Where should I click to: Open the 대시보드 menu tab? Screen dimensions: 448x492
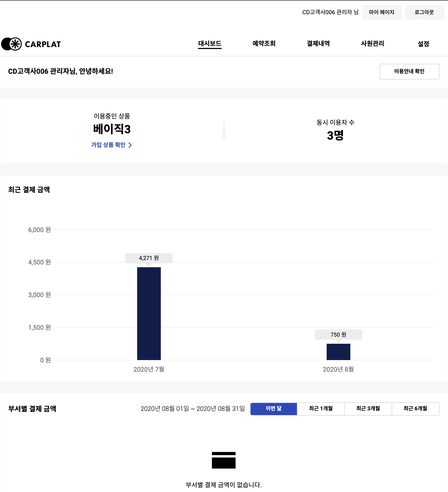pos(210,44)
